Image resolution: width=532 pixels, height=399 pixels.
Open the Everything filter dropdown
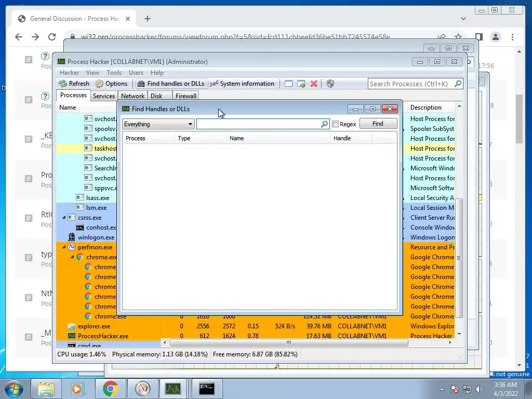click(x=158, y=124)
